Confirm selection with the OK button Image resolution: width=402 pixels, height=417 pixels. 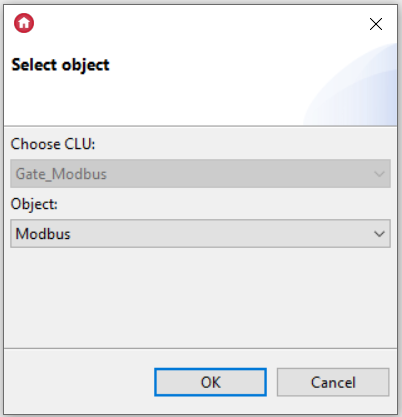(210, 382)
